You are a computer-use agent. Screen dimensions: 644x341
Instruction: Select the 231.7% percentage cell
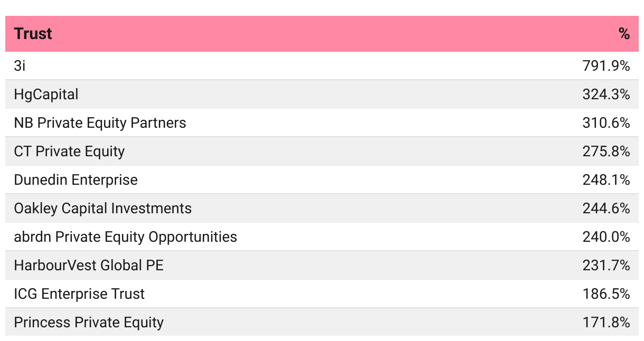[x=606, y=266]
